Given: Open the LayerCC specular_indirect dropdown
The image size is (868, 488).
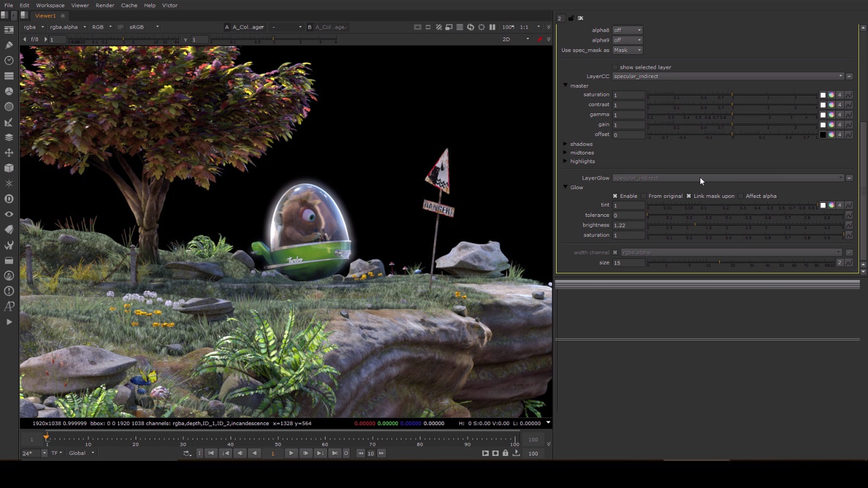Looking at the screenshot, I should point(728,76).
